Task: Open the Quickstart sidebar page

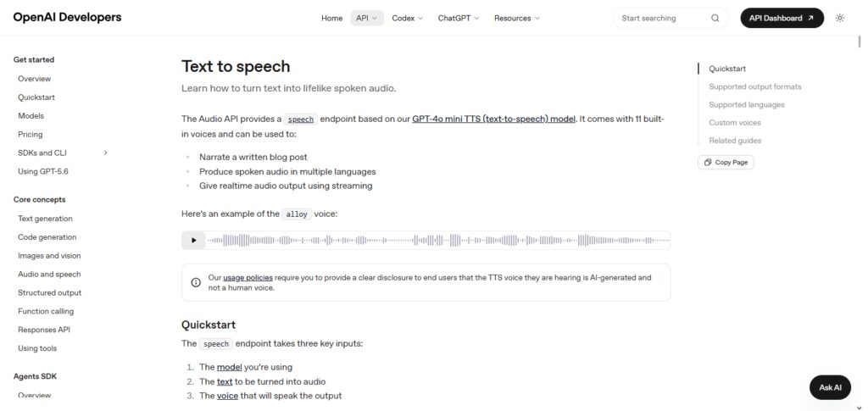Action: tap(36, 97)
